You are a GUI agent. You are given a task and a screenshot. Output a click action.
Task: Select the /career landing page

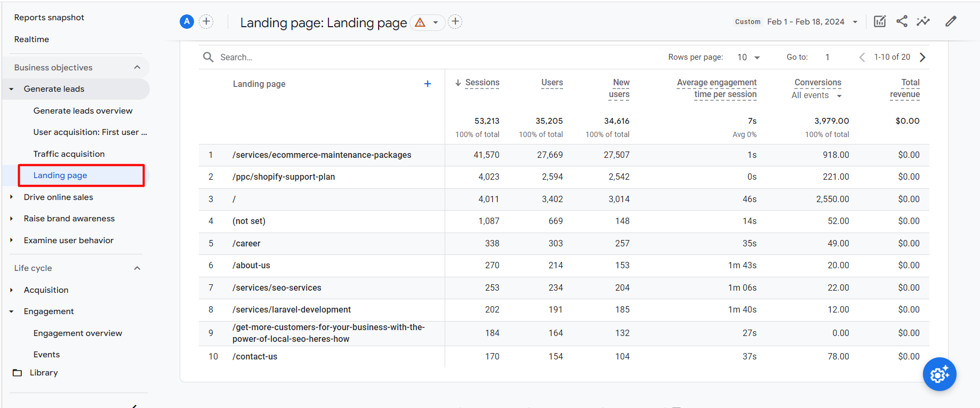coord(246,244)
